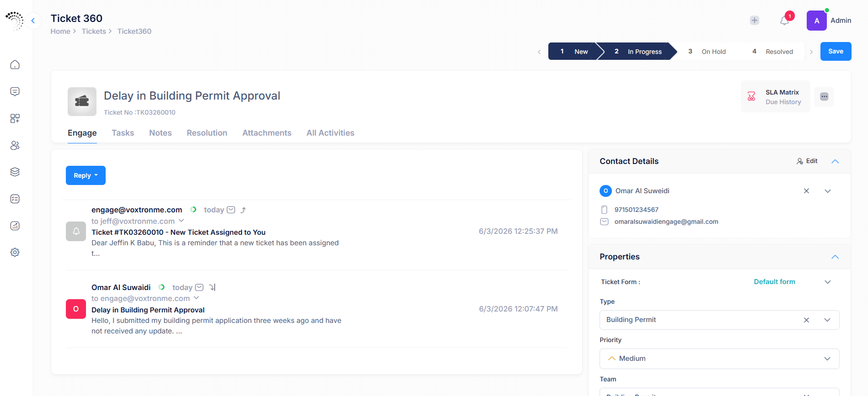Viewport: 868px width, 396px height.
Task: Open message 'Ticket #TK03260010 - New Ticket Assigned to You'
Action: coord(178,232)
